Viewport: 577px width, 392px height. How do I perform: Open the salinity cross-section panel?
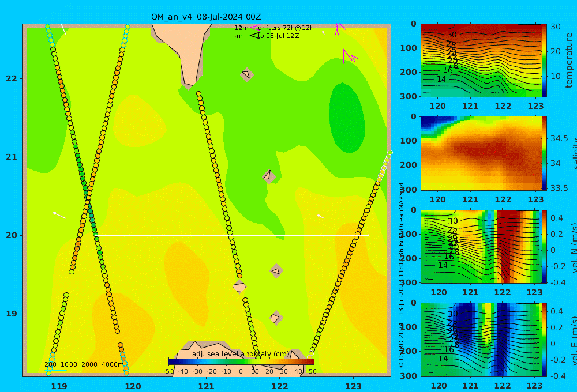pyautogui.click(x=481, y=153)
